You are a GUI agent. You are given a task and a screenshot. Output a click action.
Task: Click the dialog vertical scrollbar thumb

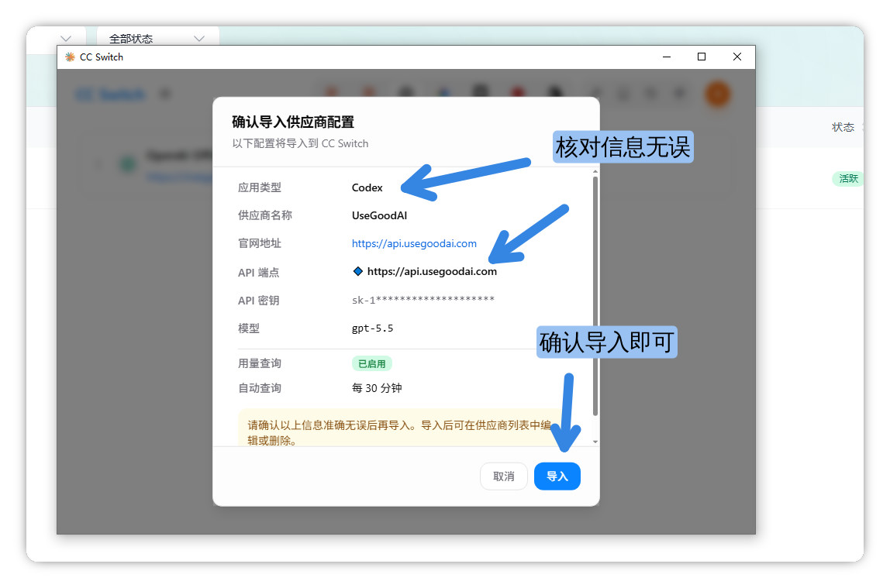(x=595, y=296)
